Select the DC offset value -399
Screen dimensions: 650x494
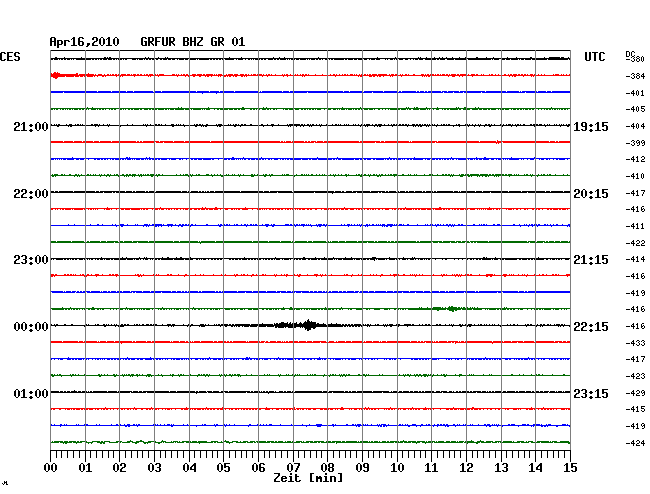pos(635,143)
